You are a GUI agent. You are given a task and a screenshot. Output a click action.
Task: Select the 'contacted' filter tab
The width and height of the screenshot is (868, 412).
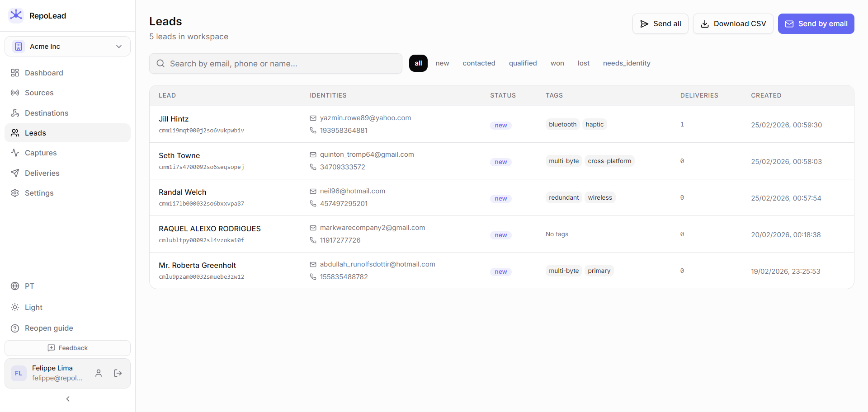(479, 63)
